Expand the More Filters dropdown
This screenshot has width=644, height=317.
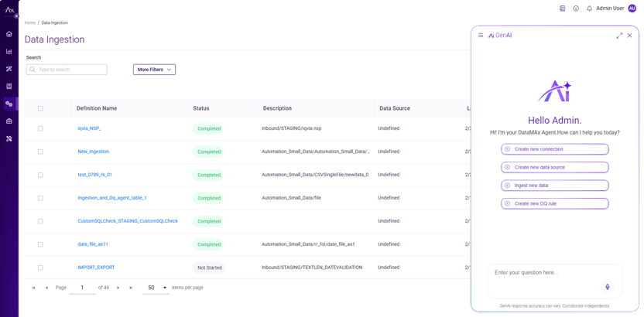coord(154,70)
